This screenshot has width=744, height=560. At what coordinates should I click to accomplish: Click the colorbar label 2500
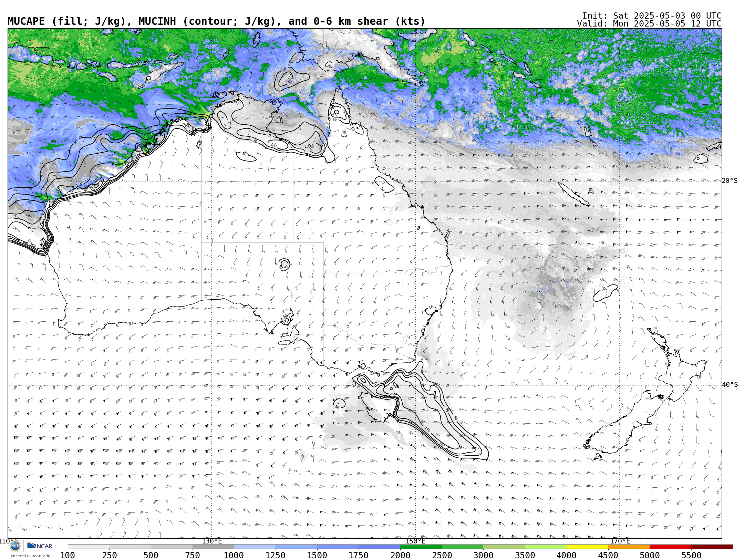coord(442,556)
